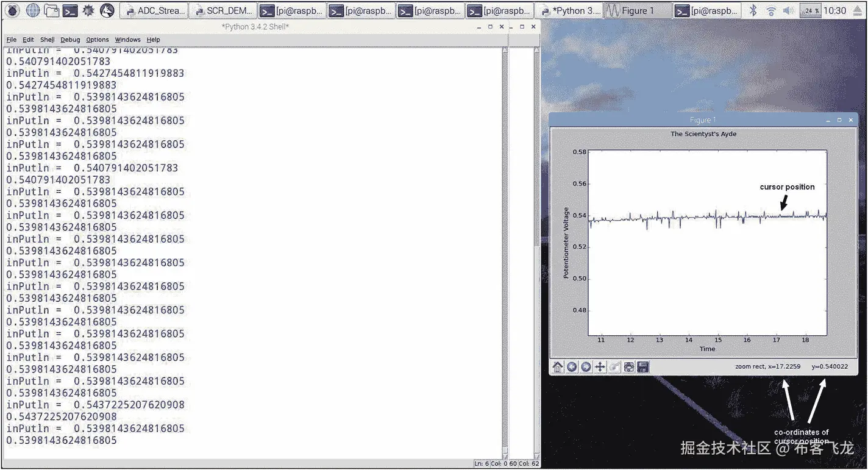
Task: Open the Raspberry Pi applications menu
Action: (x=12, y=10)
